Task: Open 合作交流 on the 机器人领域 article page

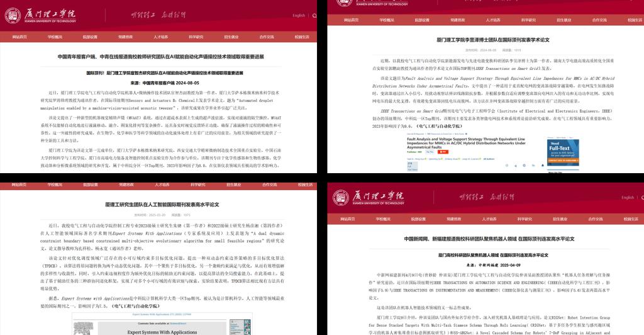Action: pos(596,219)
